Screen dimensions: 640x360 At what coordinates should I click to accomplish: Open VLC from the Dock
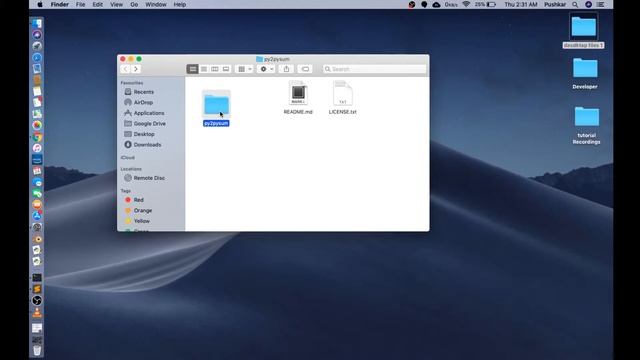point(37,313)
